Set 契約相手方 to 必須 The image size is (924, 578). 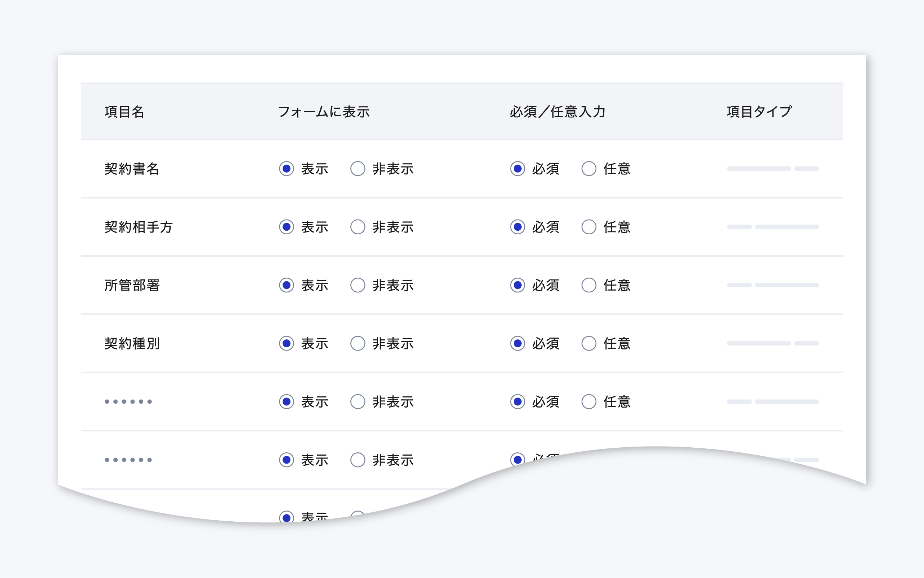tap(517, 227)
